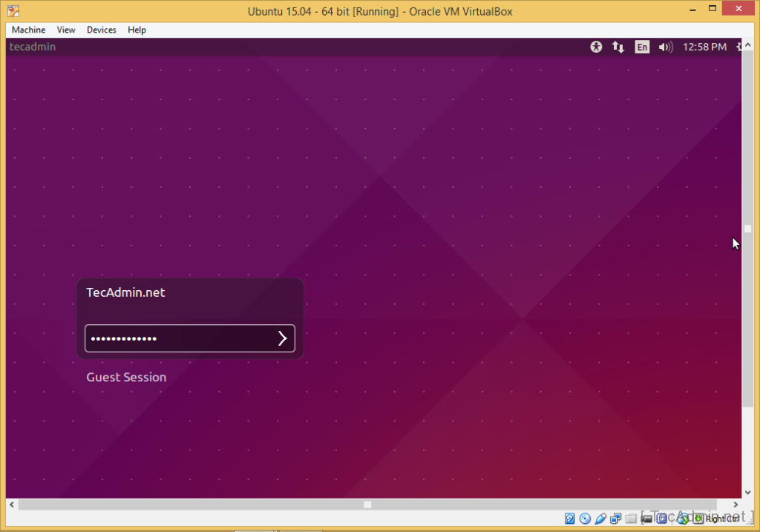The height and width of the screenshot is (532, 760).
Task: Click the network connection arrows indicator
Action: click(x=617, y=47)
